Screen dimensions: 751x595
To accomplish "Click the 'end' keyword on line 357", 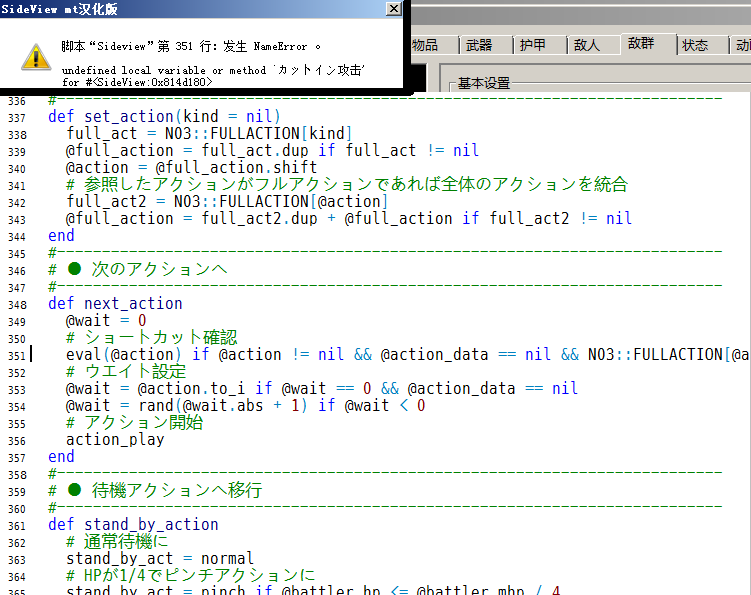I will pos(61,457).
